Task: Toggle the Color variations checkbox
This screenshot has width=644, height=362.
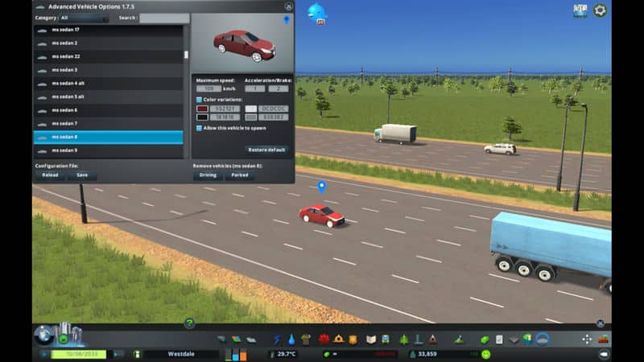Action: [x=200, y=100]
